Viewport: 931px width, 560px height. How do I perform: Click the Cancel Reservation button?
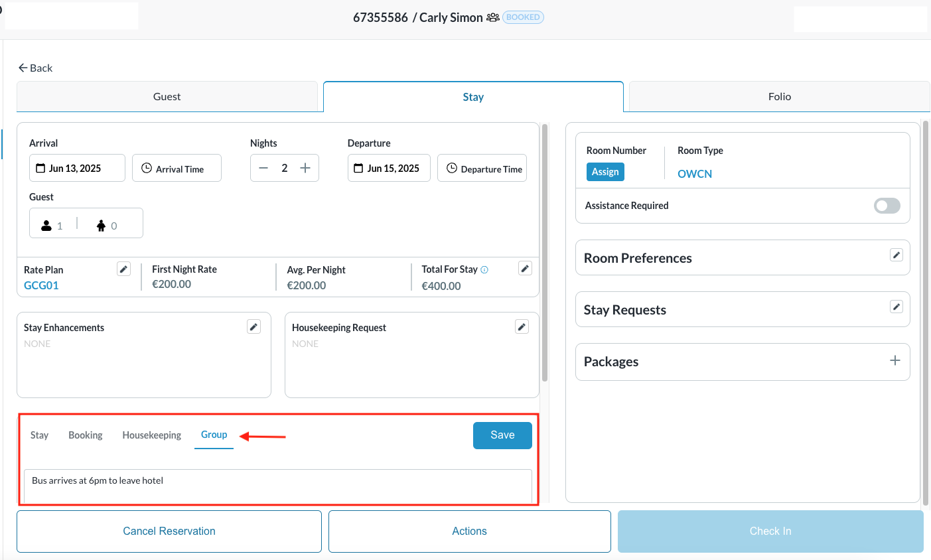pos(169,531)
